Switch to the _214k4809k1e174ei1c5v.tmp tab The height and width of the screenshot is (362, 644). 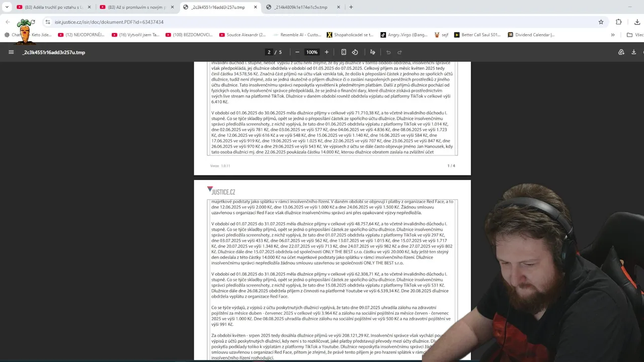(303, 7)
